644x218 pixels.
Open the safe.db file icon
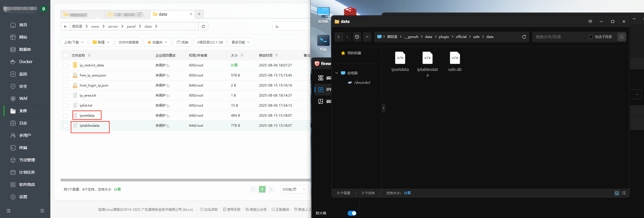[455, 58]
